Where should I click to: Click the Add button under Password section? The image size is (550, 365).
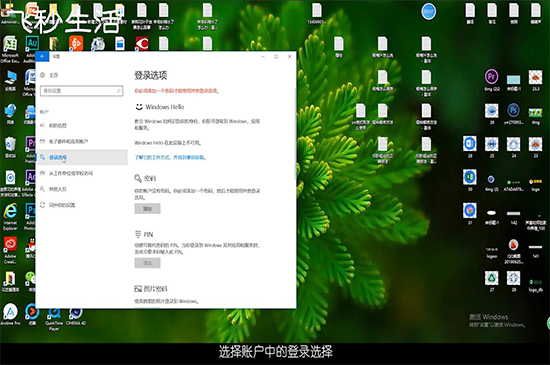(147, 209)
